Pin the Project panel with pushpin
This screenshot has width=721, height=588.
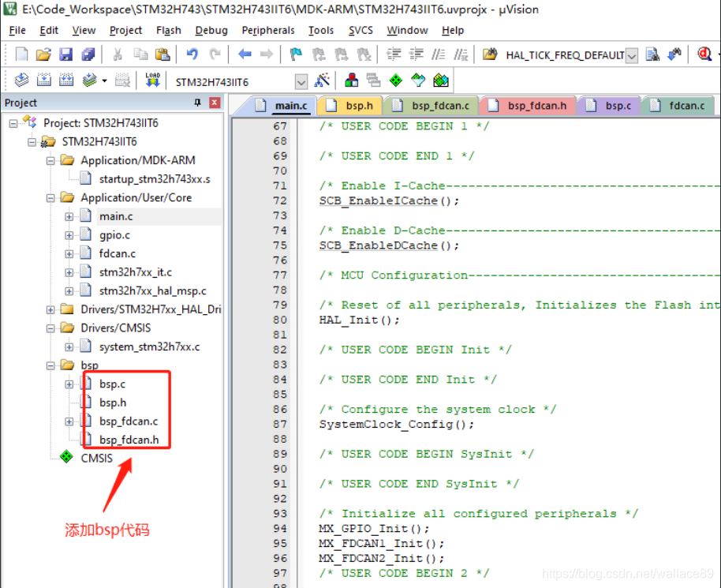pos(198,103)
